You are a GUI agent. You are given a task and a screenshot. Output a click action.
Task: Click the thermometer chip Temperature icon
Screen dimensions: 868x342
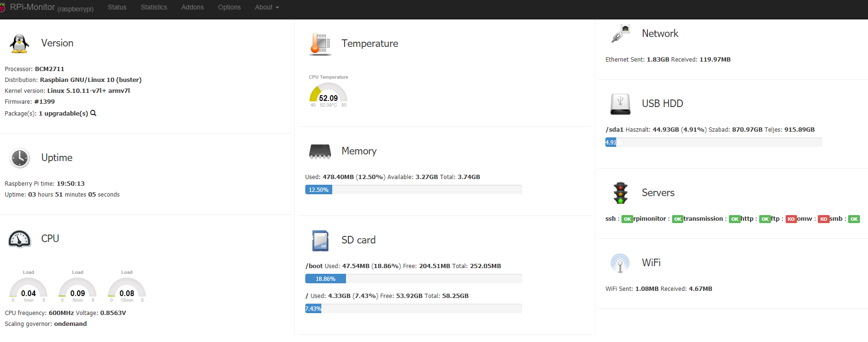click(x=320, y=44)
